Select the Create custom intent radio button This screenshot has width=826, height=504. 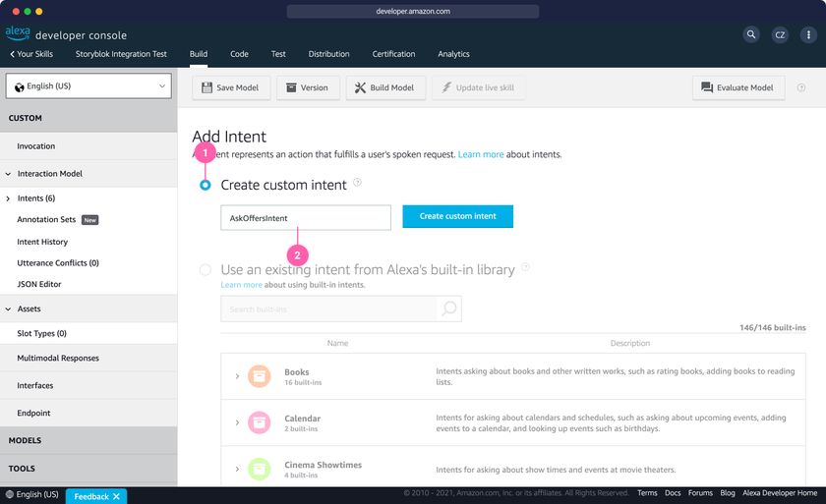(x=206, y=185)
